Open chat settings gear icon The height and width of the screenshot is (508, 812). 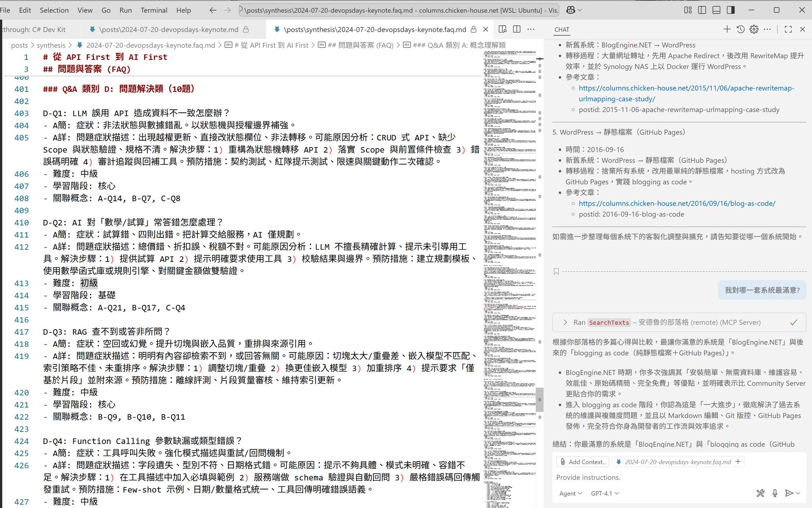(x=754, y=29)
